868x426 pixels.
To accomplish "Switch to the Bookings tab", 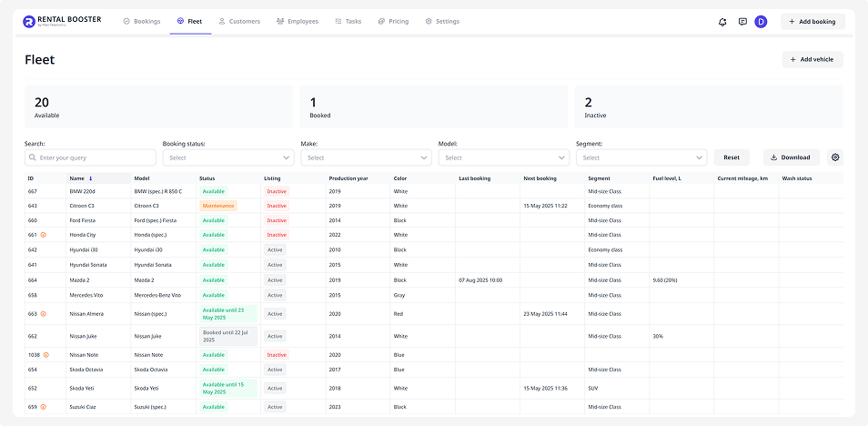I will [x=141, y=21].
